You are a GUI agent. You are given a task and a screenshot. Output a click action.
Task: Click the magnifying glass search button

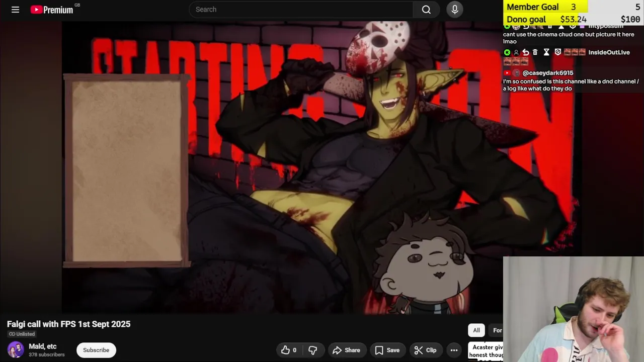coord(426,10)
